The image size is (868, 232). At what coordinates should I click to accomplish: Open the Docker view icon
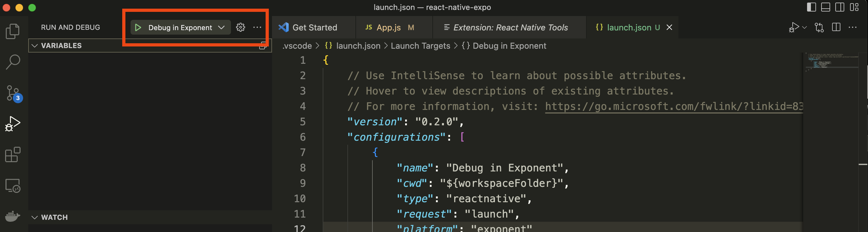coord(13,216)
